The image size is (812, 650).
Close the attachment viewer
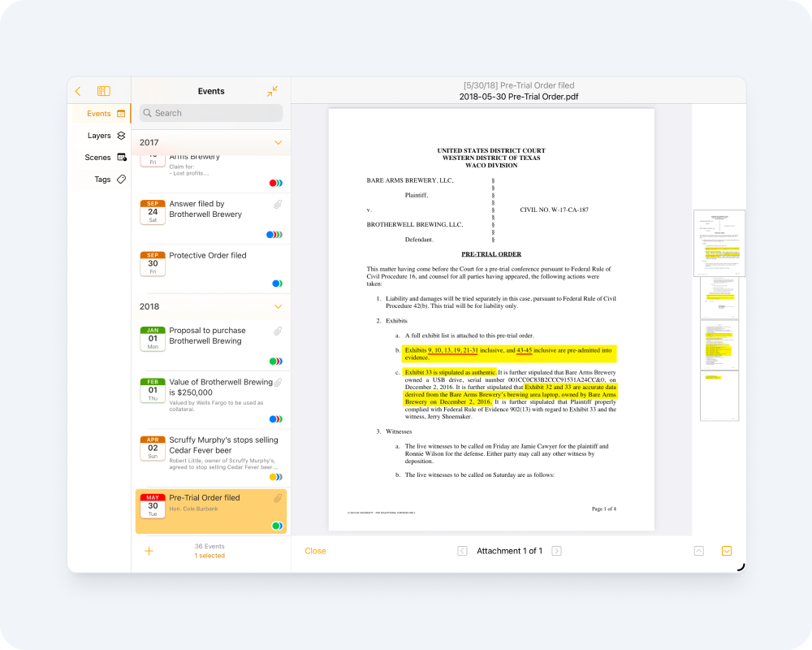[315, 551]
